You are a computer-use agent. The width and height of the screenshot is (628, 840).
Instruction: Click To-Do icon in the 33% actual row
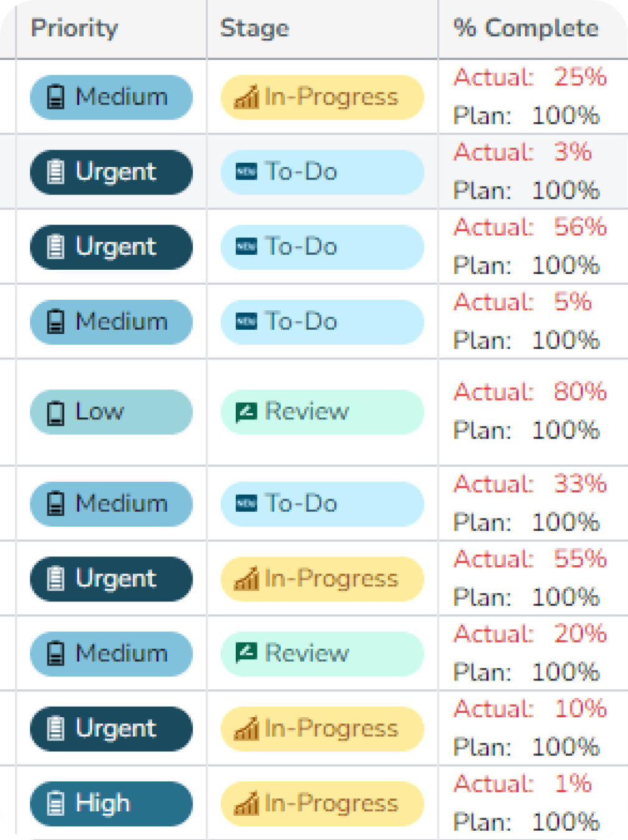tap(246, 504)
